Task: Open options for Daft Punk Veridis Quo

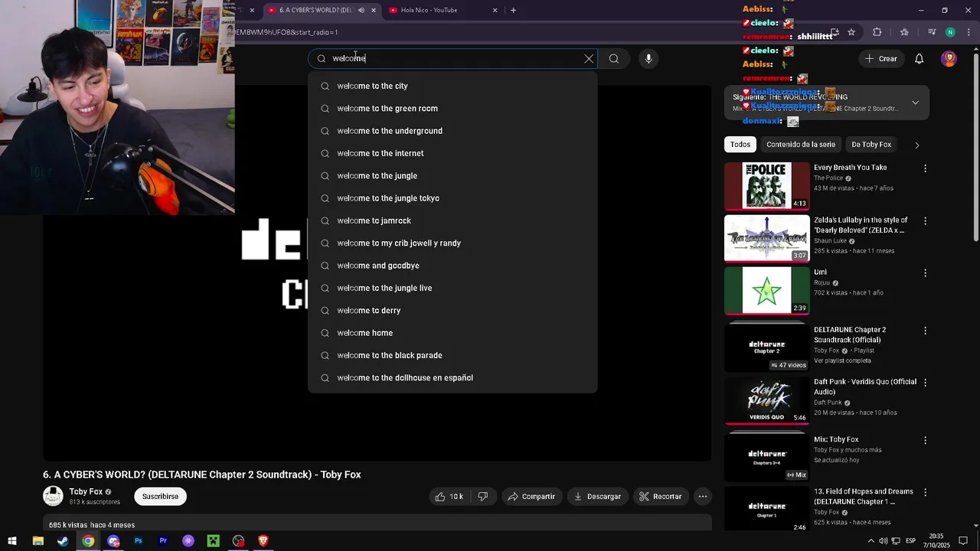Action: click(925, 383)
